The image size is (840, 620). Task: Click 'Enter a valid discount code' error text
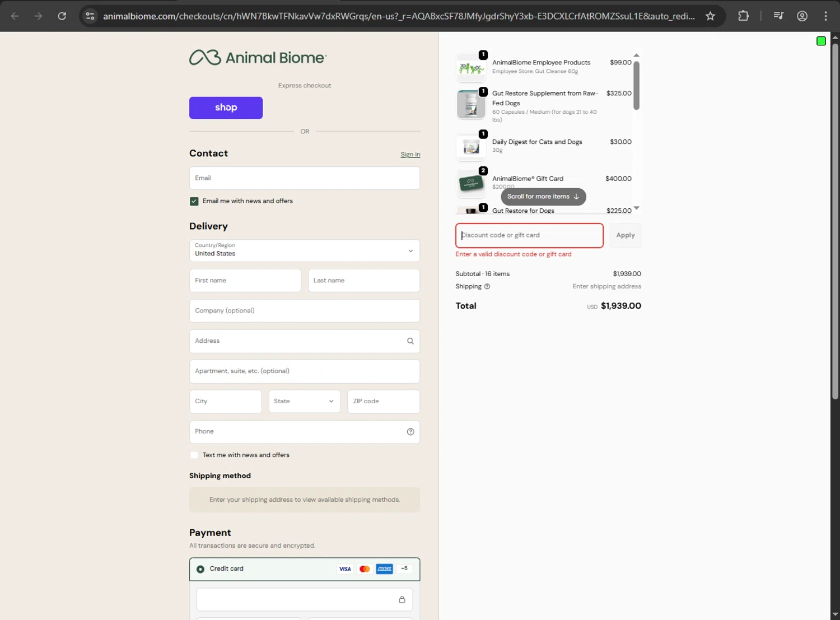(514, 254)
